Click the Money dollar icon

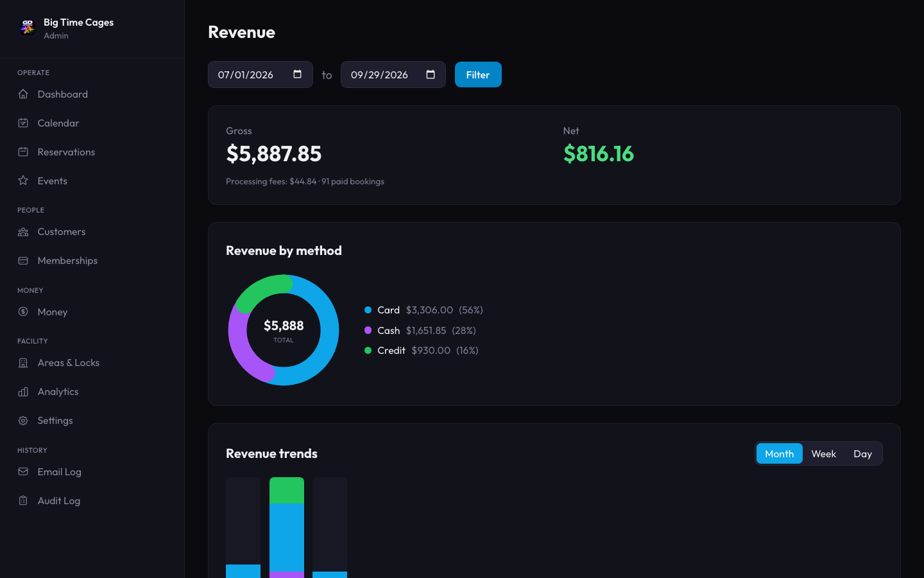[x=23, y=311]
